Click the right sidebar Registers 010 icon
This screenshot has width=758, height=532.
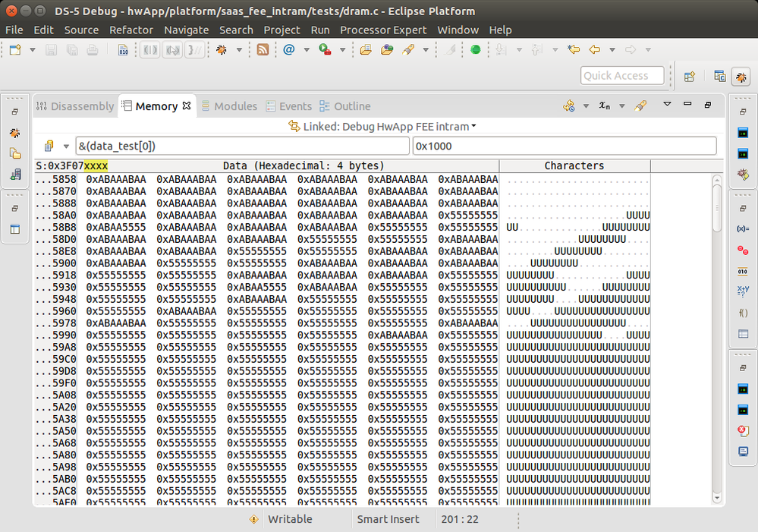click(743, 271)
